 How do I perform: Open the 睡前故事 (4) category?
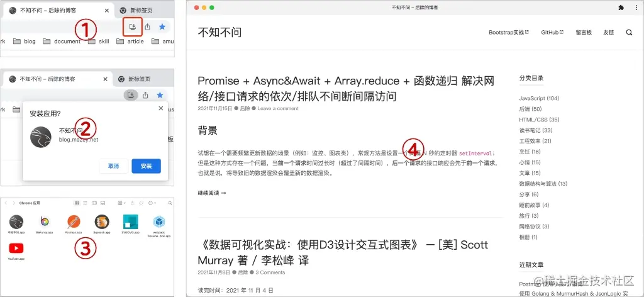point(534,205)
